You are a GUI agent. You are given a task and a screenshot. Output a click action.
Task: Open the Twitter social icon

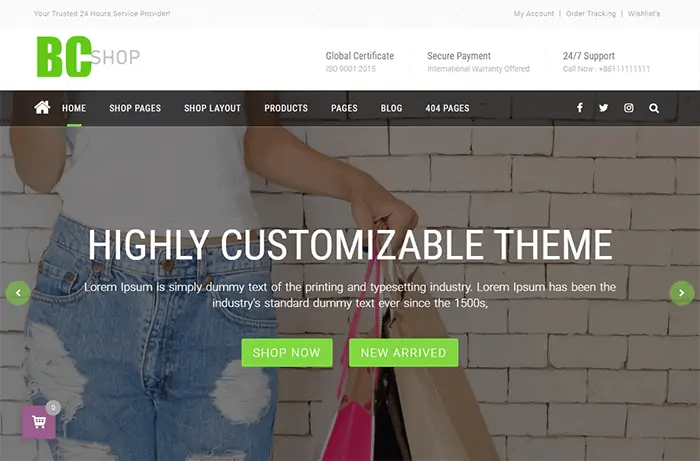[x=604, y=108]
